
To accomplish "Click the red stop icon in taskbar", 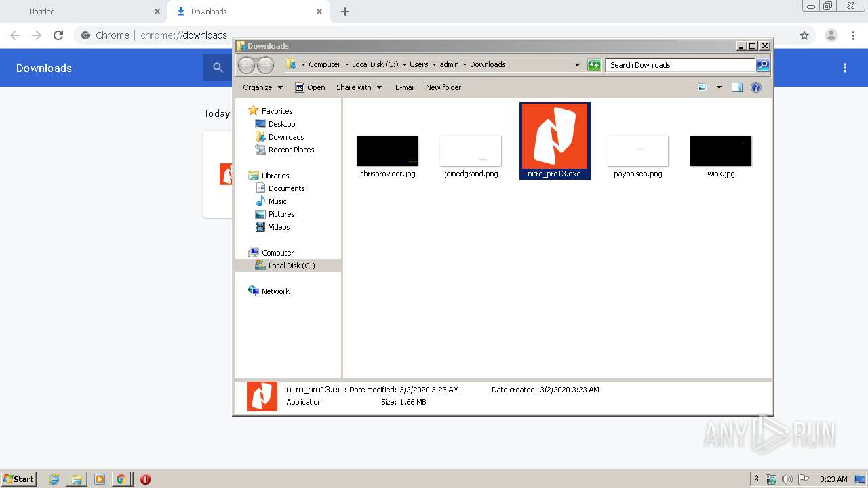I will (145, 479).
